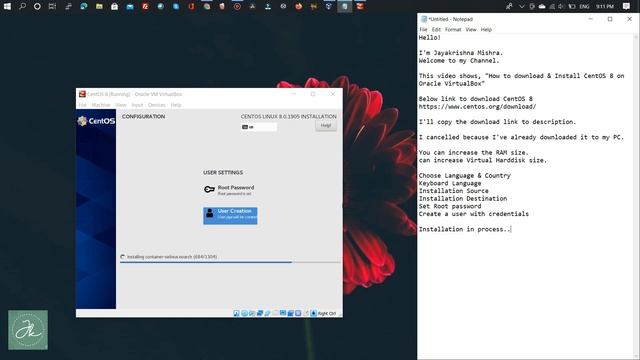Click the installation progress bar

click(x=230, y=262)
